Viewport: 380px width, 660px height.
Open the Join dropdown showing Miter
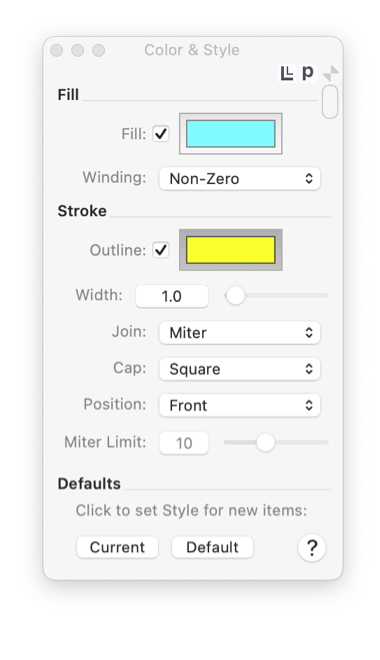click(x=239, y=333)
